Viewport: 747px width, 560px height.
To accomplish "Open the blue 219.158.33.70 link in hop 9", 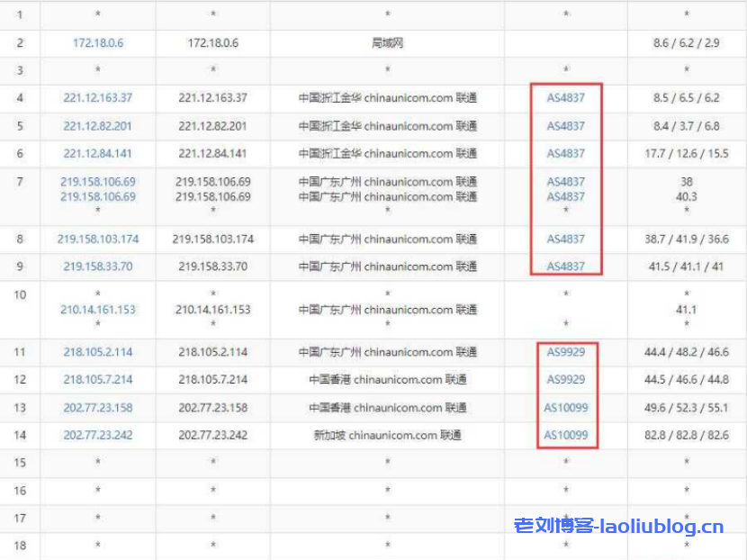I will [98, 266].
